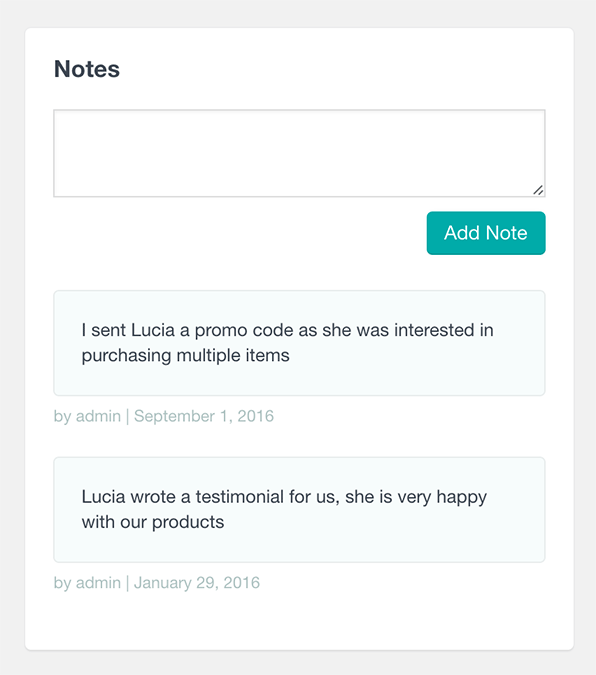Click the words 'purchasing multiple items'
The image size is (596, 675).
click(186, 356)
